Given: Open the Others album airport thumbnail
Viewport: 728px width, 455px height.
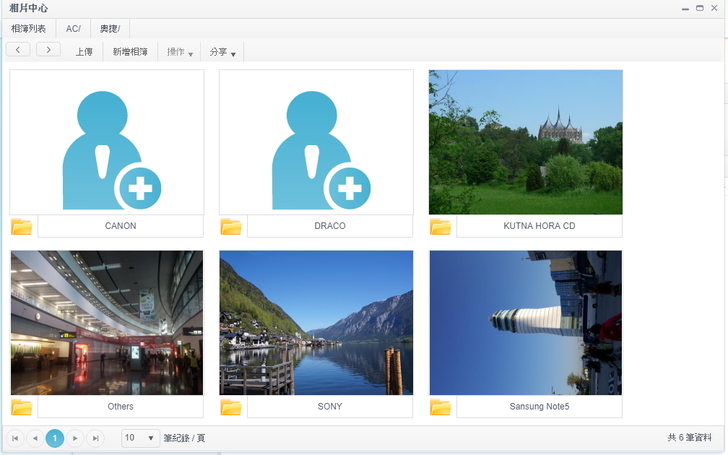Looking at the screenshot, I should coord(106,322).
